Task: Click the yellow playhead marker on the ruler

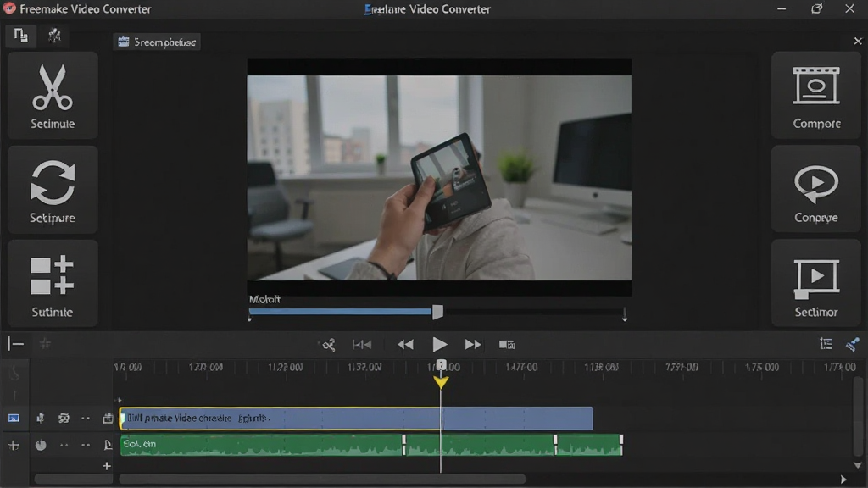Action: (441, 382)
